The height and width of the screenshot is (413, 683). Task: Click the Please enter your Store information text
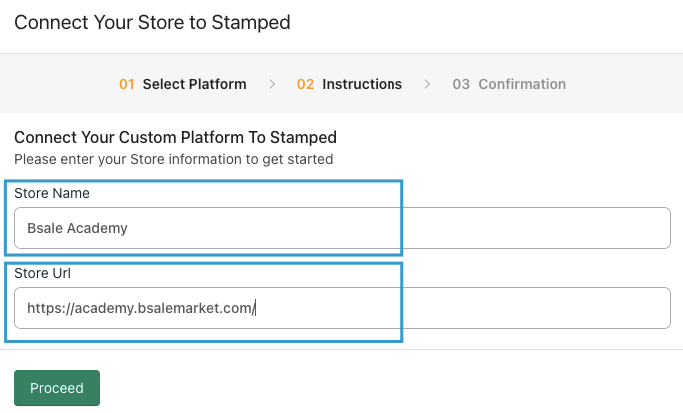point(173,159)
